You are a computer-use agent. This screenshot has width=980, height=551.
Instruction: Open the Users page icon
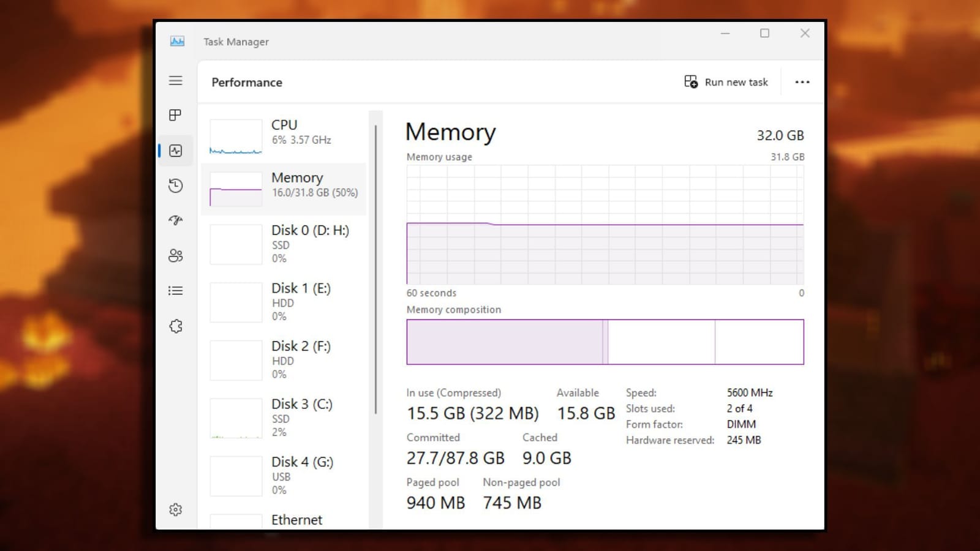[176, 255]
